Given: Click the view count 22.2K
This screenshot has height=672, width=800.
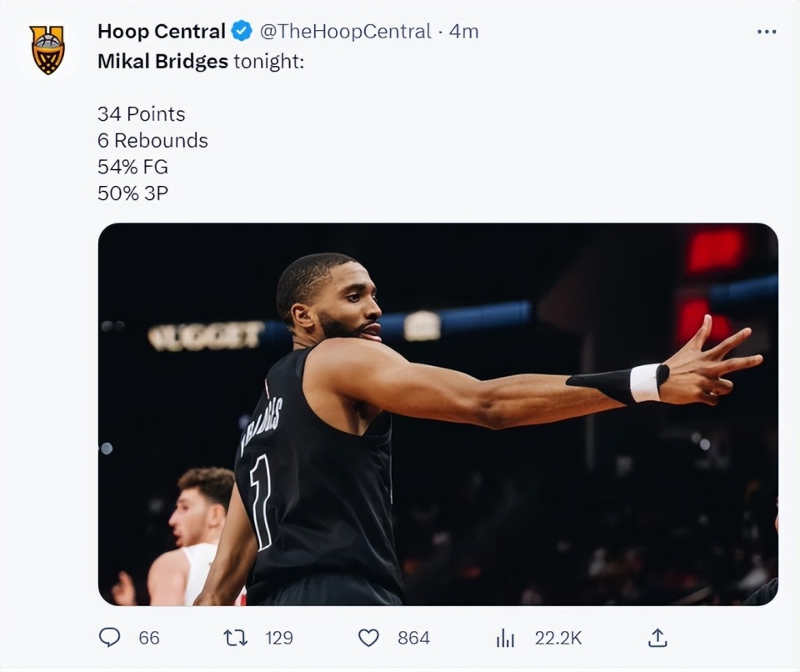Looking at the screenshot, I should [x=557, y=638].
